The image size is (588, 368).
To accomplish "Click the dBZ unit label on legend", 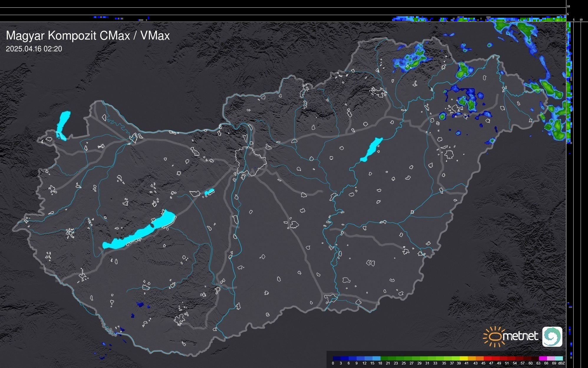I will click(561, 363).
